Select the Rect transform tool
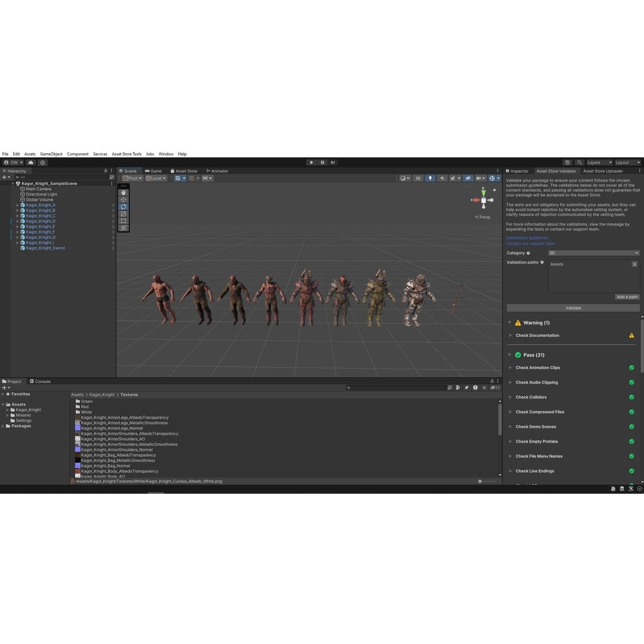 123,221
